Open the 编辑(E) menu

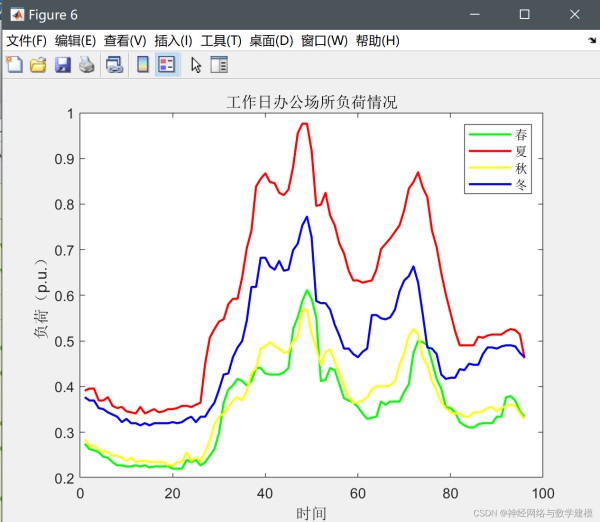75,41
